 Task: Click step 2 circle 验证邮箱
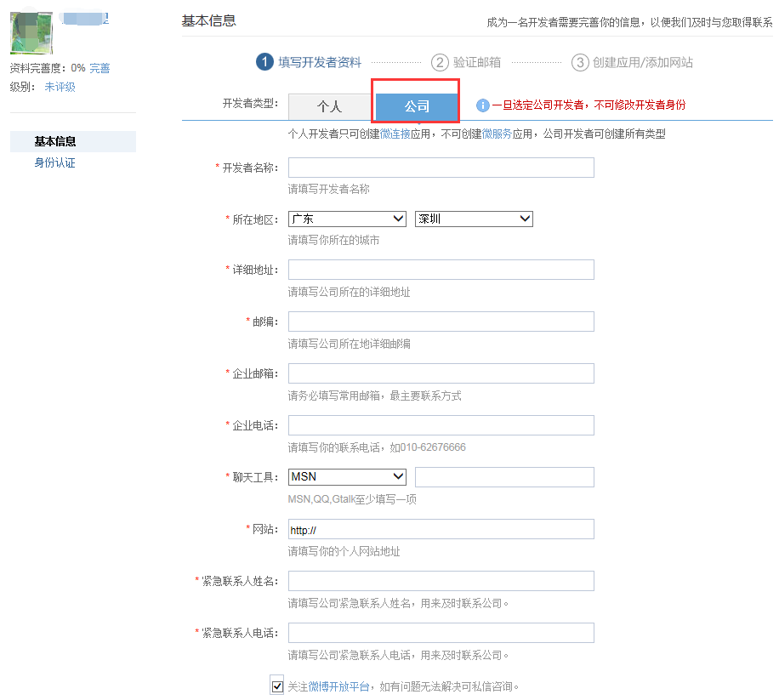click(440, 62)
